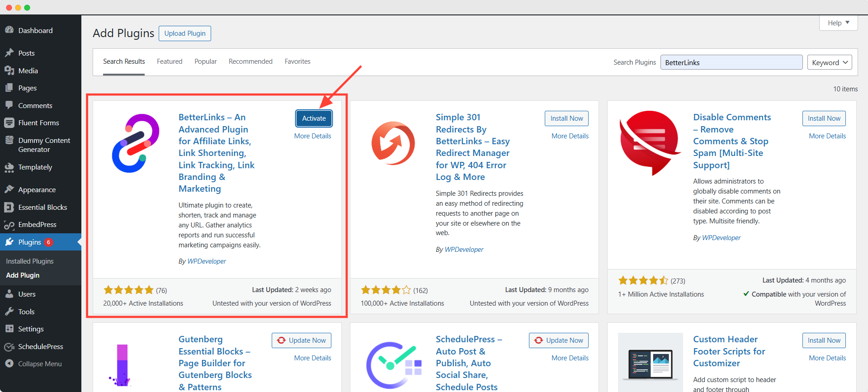
Task: Click the Simple 301 Redirects logo
Action: click(393, 143)
